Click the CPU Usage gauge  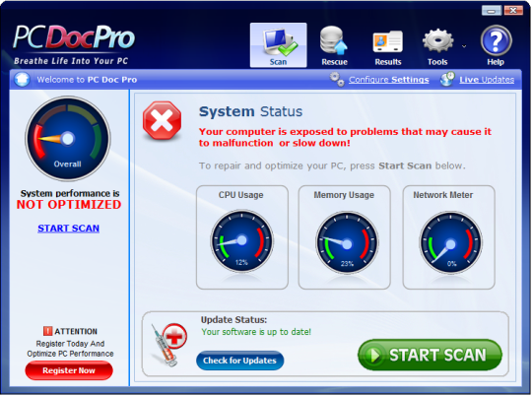click(x=241, y=241)
